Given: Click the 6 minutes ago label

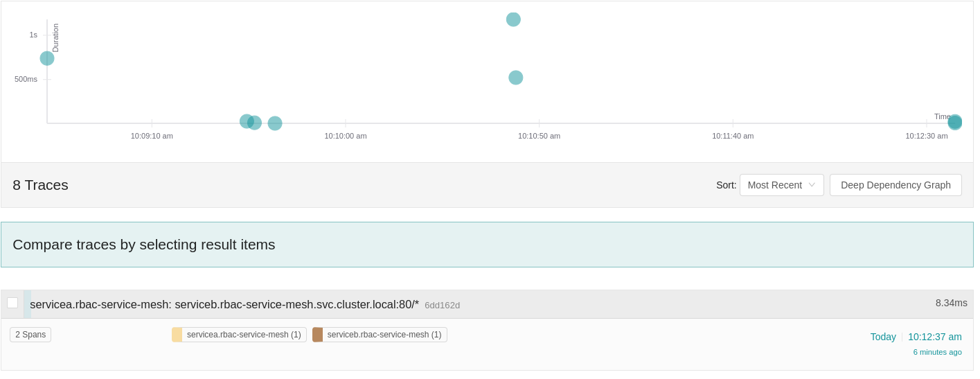Looking at the screenshot, I should pyautogui.click(x=937, y=352).
